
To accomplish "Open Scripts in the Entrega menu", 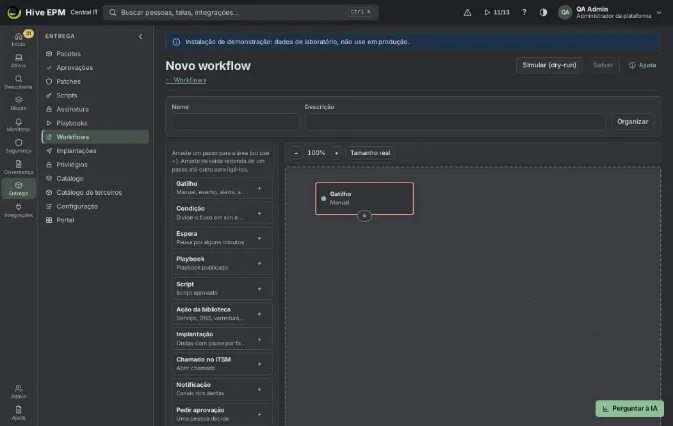I will 95,95.
